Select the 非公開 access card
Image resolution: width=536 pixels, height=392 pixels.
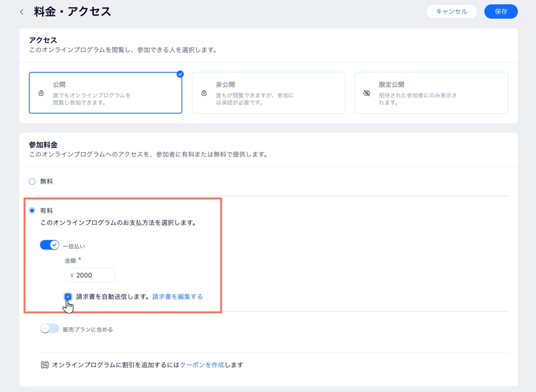pyautogui.click(x=269, y=93)
